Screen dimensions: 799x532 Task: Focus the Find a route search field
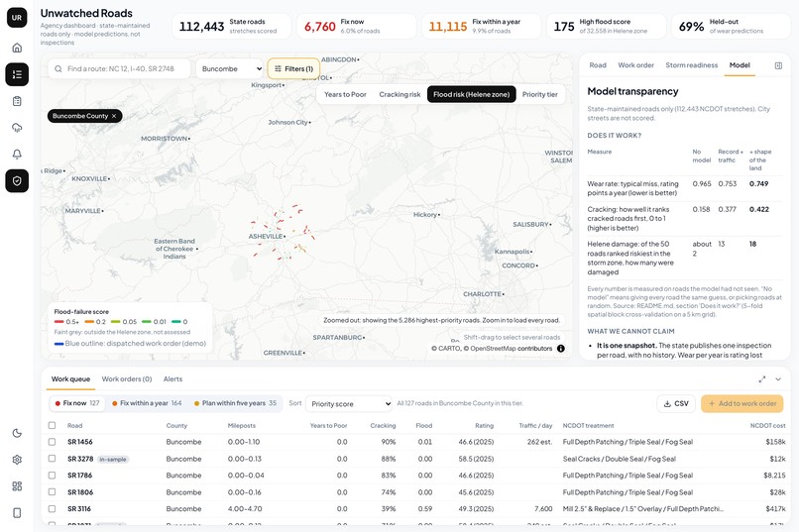(x=120, y=68)
